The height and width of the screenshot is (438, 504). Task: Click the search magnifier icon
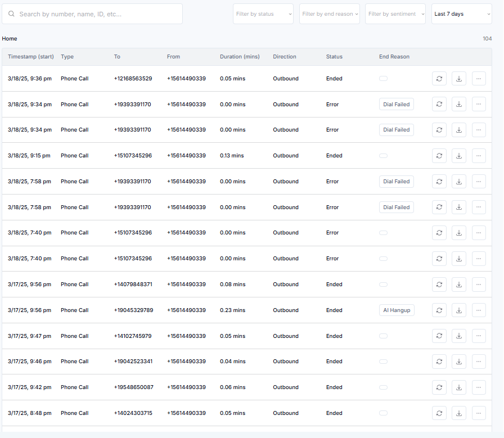click(x=11, y=13)
